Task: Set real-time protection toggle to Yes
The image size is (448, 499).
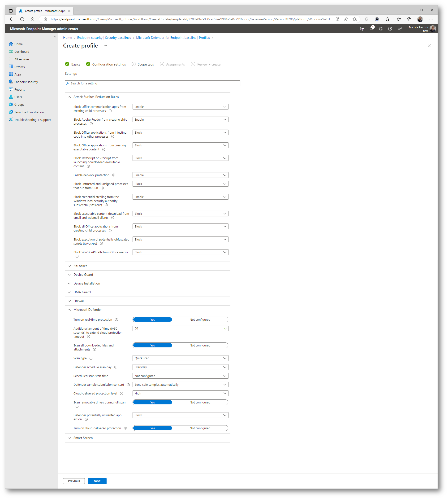Action: point(153,320)
